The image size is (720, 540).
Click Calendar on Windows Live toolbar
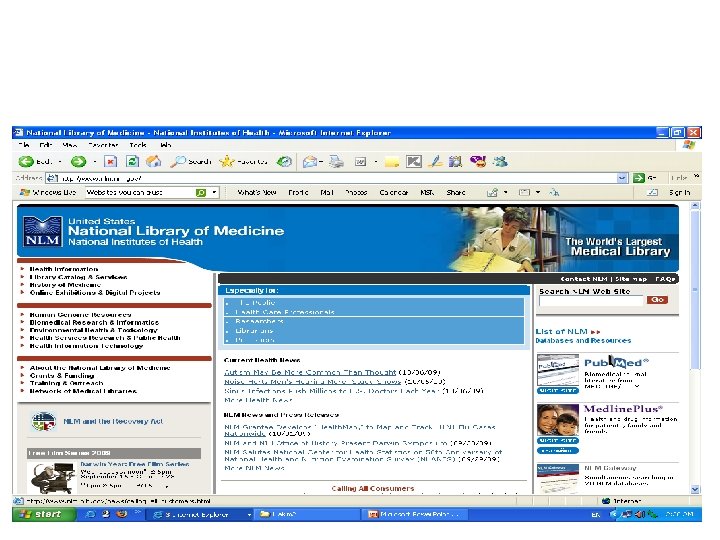click(394, 193)
